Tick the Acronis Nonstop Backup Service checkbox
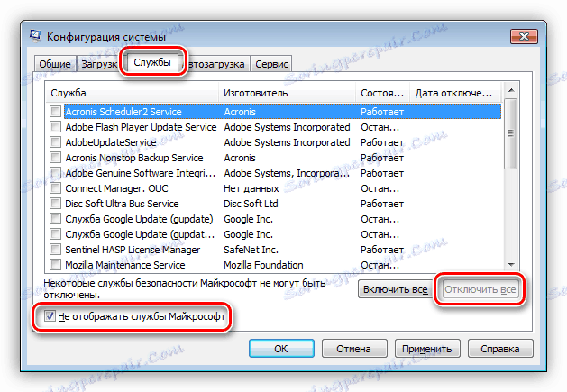The width and height of the screenshot is (567, 392). point(55,158)
